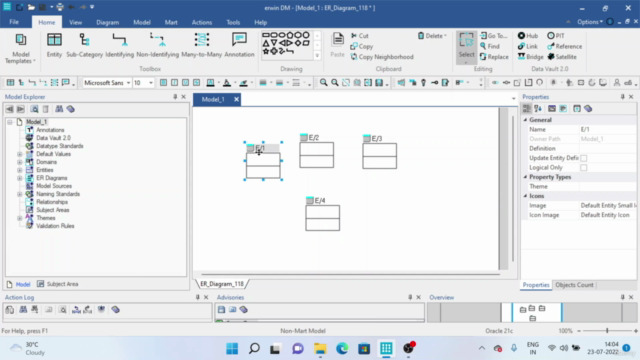Switch to the Mart ribbon tab
640x360 pixels.
pos(171,22)
